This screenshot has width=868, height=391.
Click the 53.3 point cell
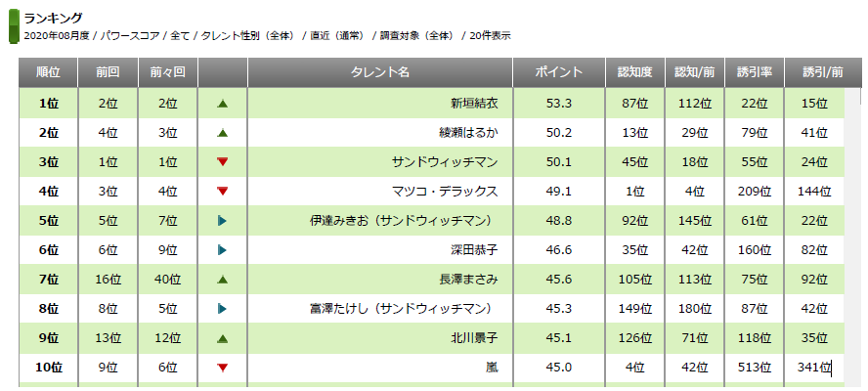click(x=559, y=103)
